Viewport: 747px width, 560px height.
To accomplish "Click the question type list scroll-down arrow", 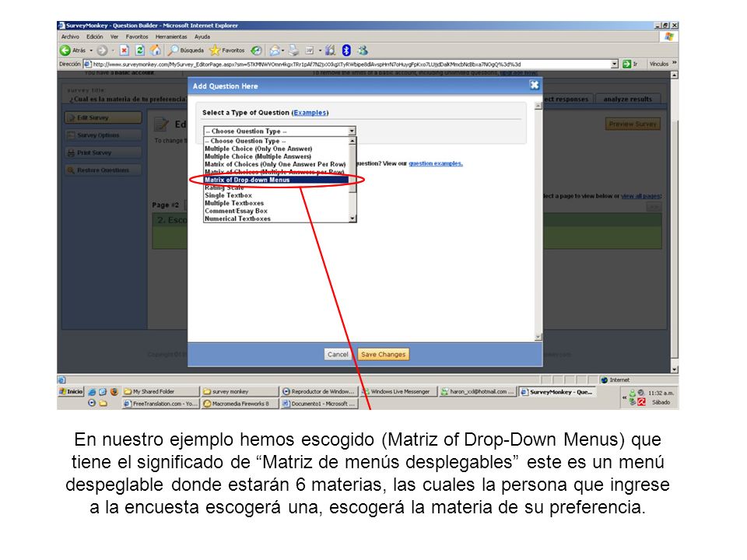I will click(x=352, y=219).
